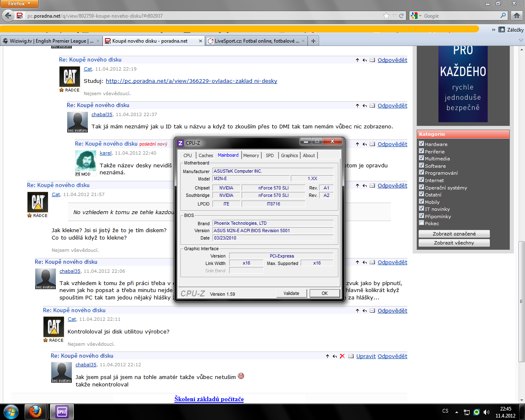Uncheck the Hardware category checkbox

pos(421,144)
